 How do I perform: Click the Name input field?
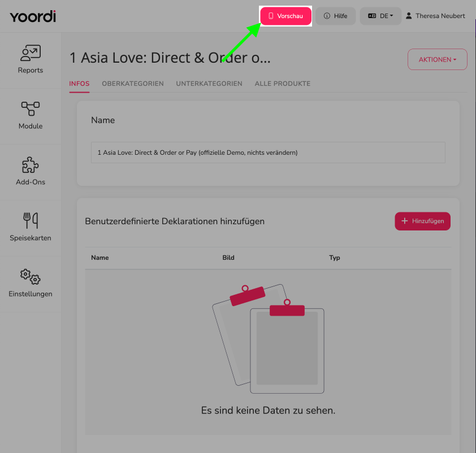click(268, 153)
